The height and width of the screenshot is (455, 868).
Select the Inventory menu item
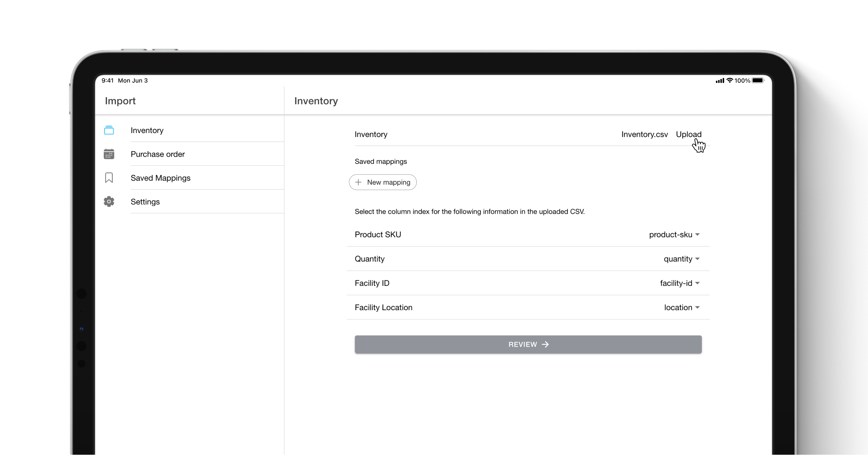[147, 130]
